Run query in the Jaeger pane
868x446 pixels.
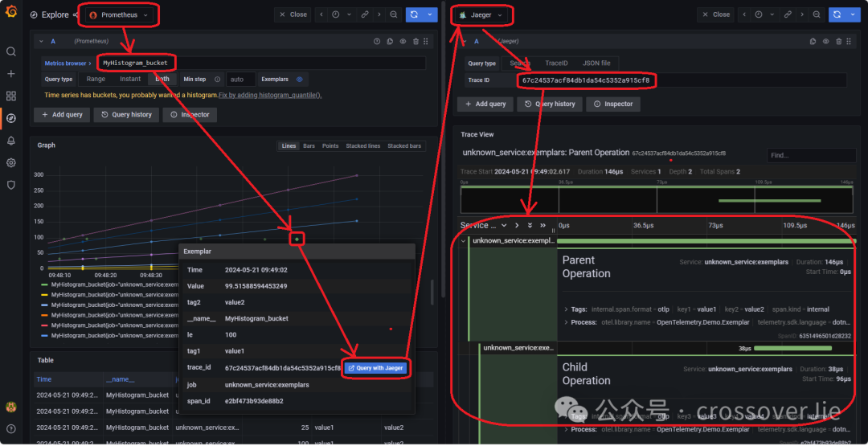[x=837, y=15]
